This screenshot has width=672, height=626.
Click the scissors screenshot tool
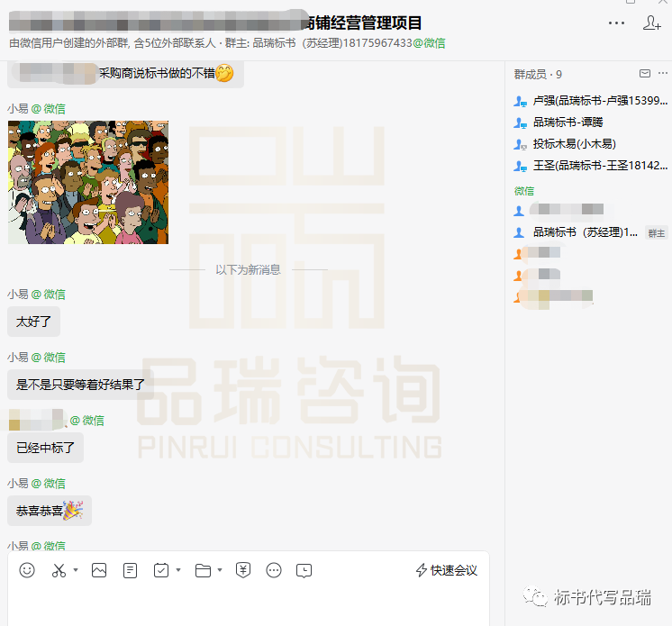(59, 570)
